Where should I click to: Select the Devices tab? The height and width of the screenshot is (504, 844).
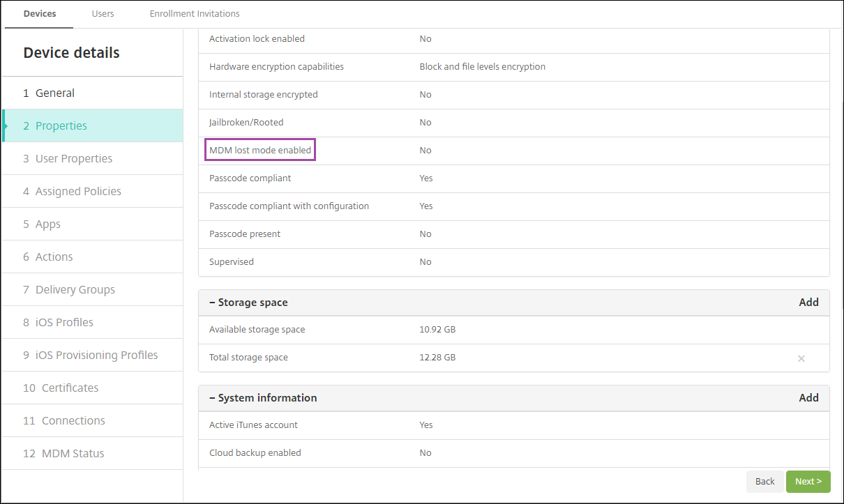point(40,14)
